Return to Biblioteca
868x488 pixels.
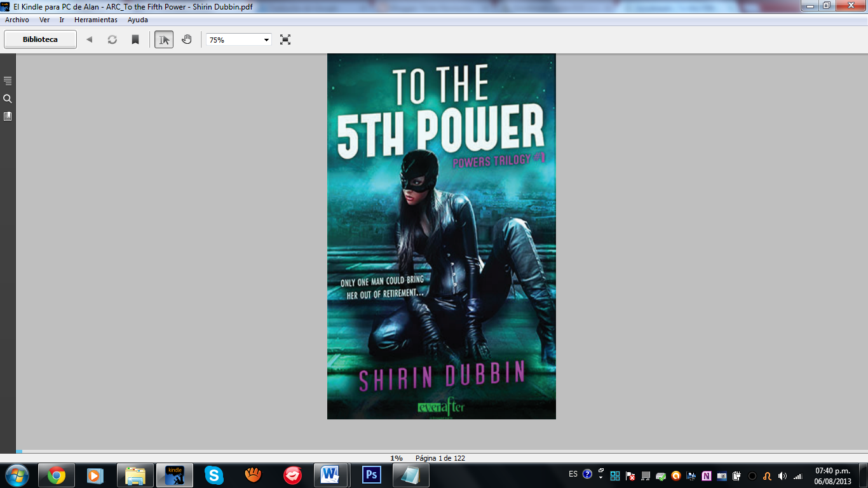[40, 39]
